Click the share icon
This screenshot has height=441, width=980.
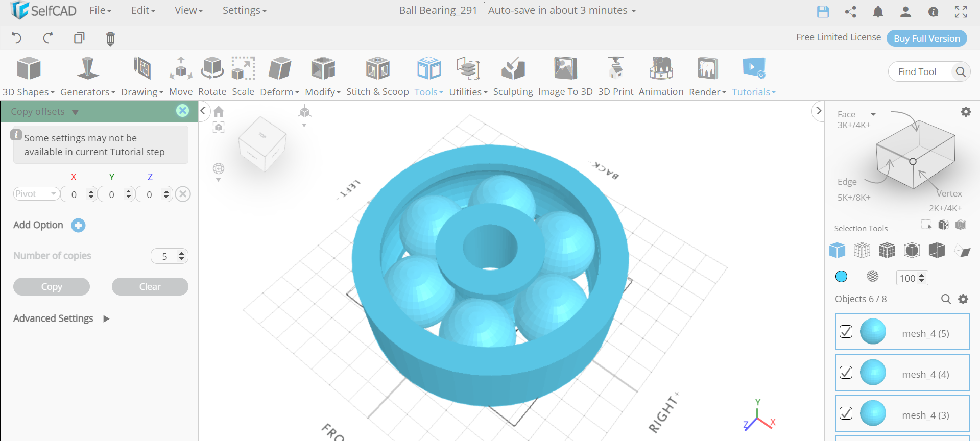tap(850, 11)
